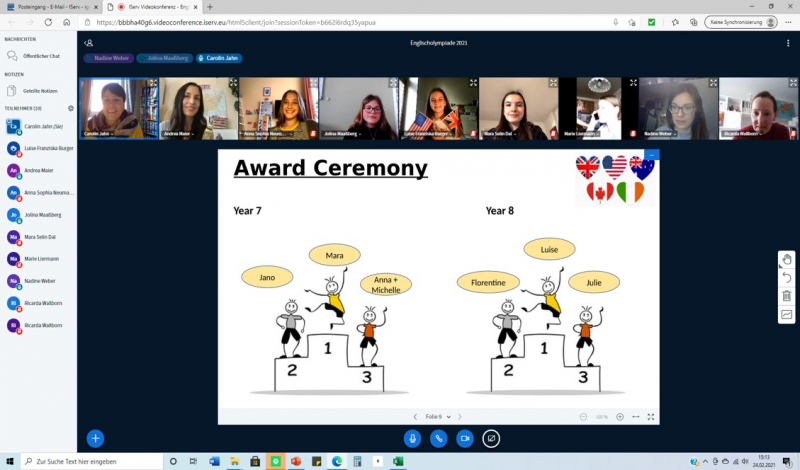Turn on multi-user whiteboard mode
Screen dimensions: 800x470
coord(787,315)
